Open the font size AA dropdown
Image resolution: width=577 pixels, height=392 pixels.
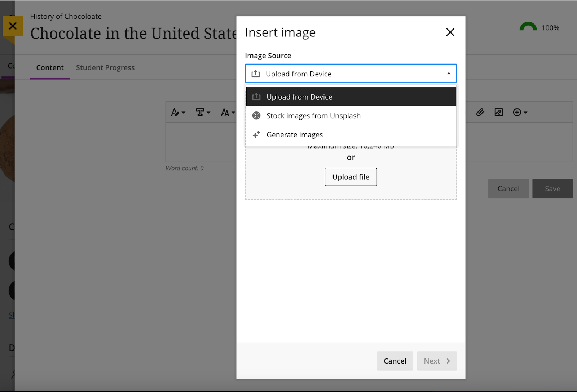tap(228, 113)
